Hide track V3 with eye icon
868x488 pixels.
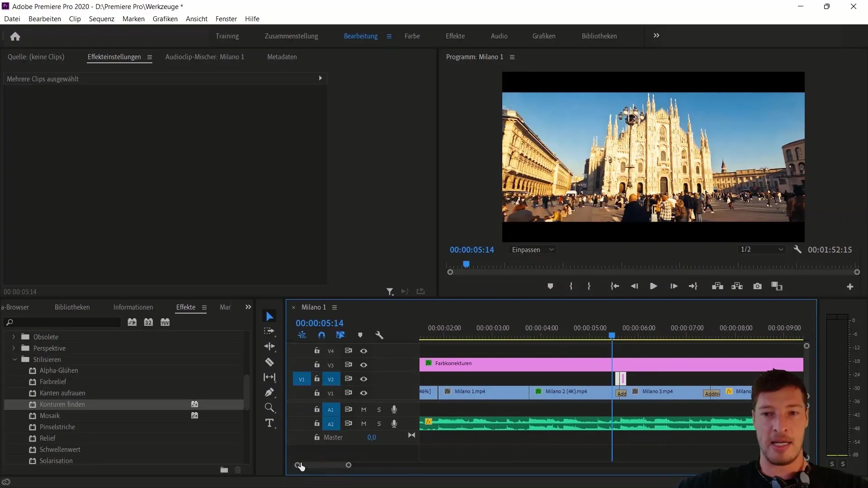click(363, 365)
